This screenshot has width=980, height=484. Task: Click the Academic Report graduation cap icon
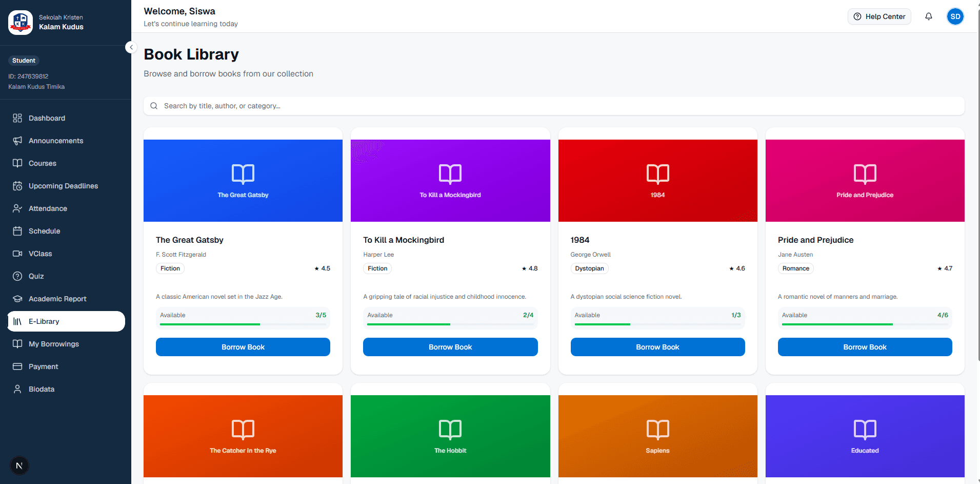tap(17, 299)
